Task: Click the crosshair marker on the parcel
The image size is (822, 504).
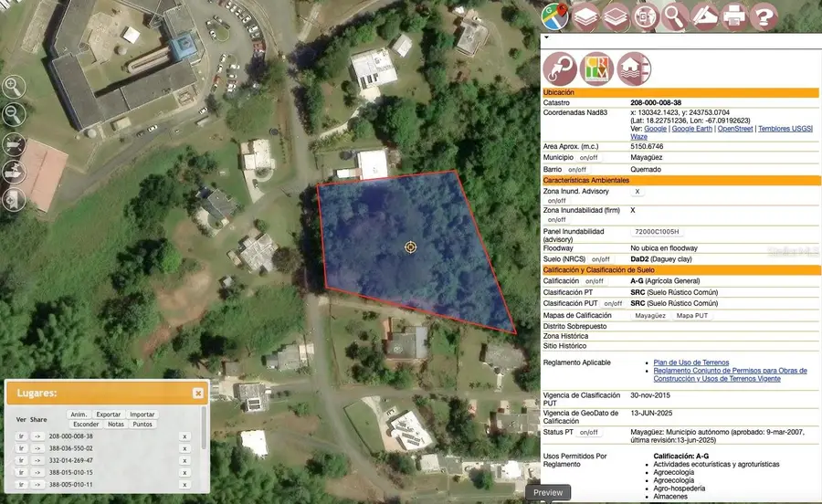Action: tap(410, 247)
